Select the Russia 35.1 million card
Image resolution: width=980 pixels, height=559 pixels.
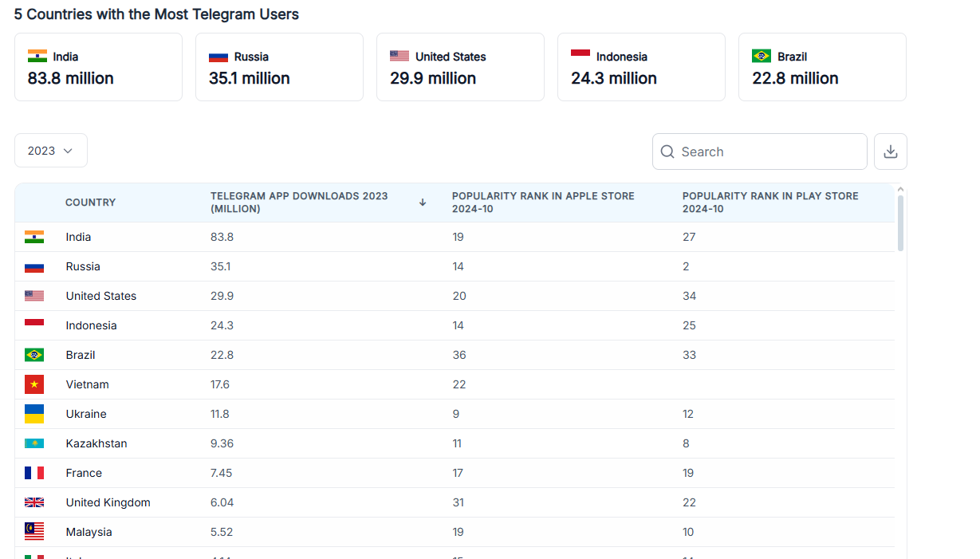[x=279, y=68]
